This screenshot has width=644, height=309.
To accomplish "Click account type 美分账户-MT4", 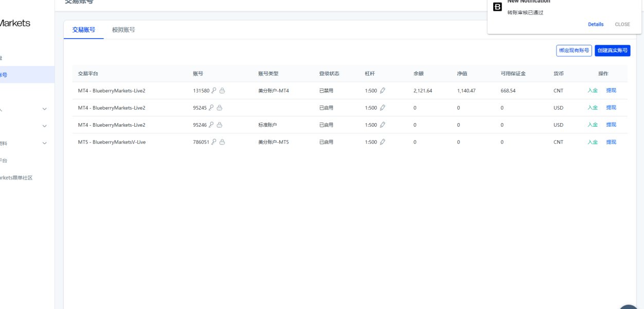I will (x=274, y=91).
